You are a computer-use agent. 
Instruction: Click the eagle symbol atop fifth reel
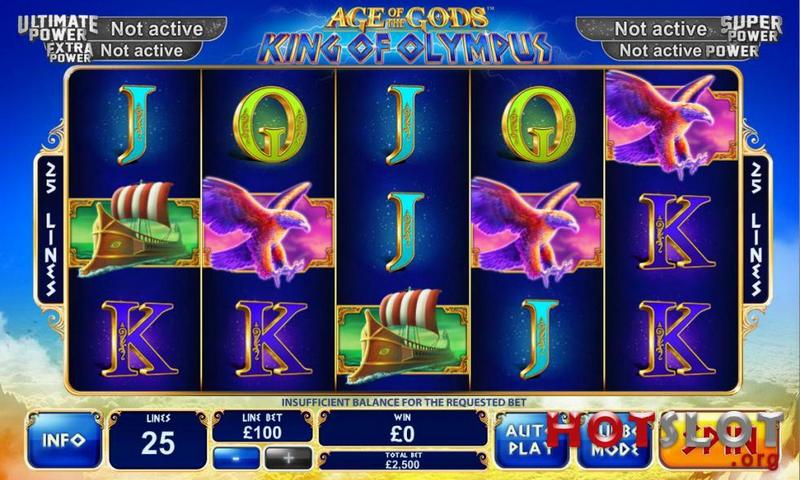(671, 123)
